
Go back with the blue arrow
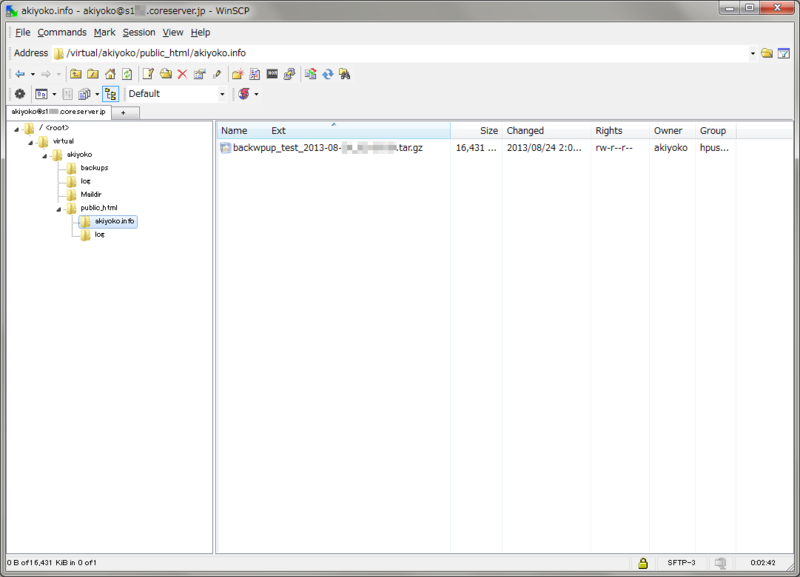20,74
